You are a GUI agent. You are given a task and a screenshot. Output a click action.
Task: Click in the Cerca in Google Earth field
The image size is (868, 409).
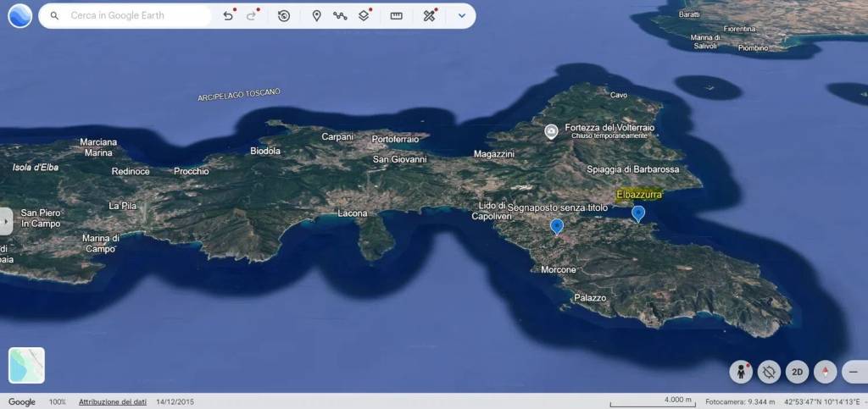click(136, 16)
